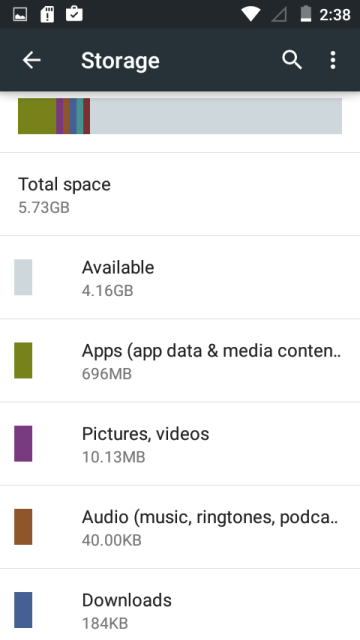The image size is (360, 640).
Task: Open Pictures, videos storage entry
Action: click(x=180, y=444)
